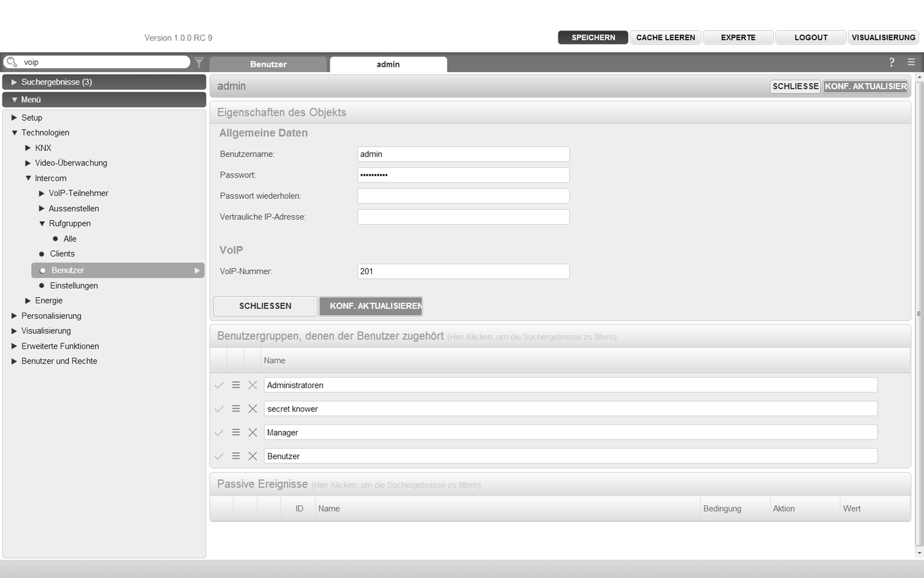The width and height of the screenshot is (924, 578).
Task: Expand the Energie tree node
Action: click(28, 300)
